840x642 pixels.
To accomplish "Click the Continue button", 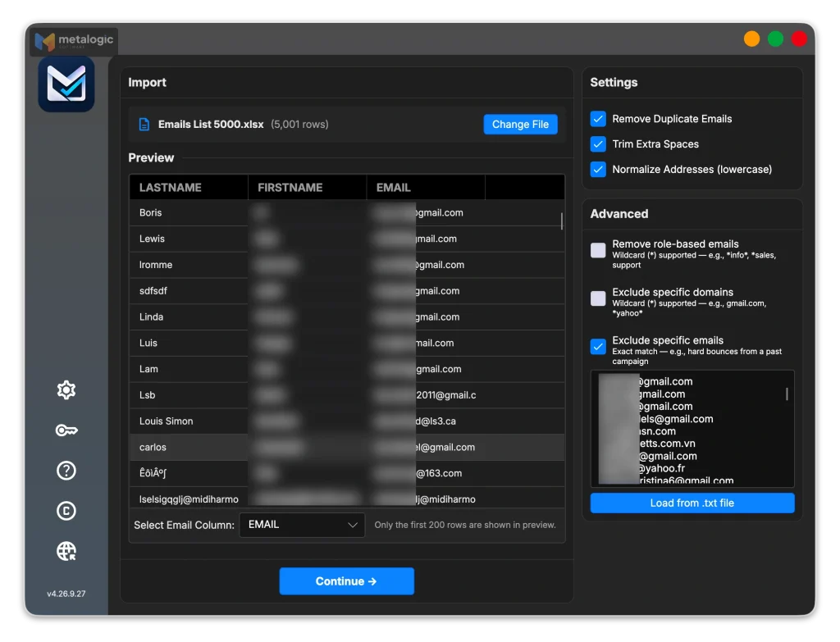I will 347,581.
